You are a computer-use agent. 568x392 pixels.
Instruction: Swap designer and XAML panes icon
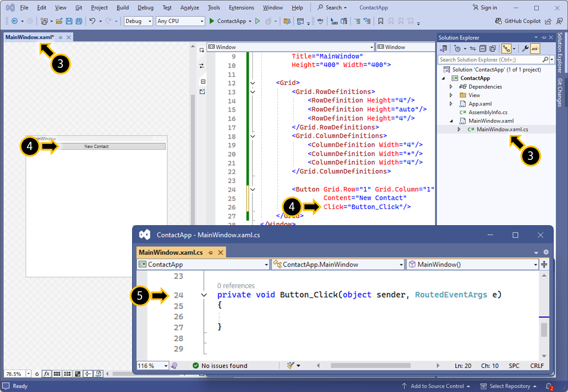[x=202, y=66]
